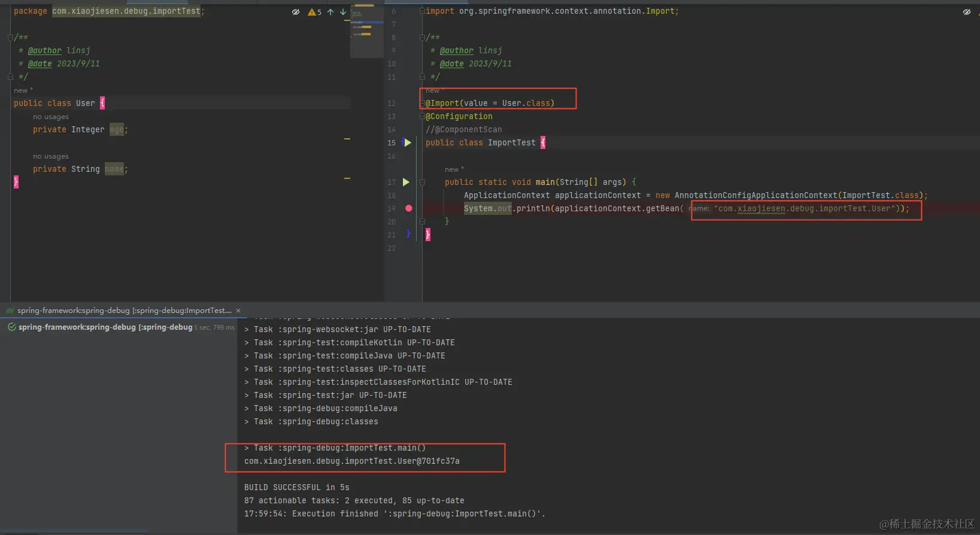Click console line 'Task :spring-test:inspectClassesForKotlinIC UP-TO-DATE'

coord(378,382)
